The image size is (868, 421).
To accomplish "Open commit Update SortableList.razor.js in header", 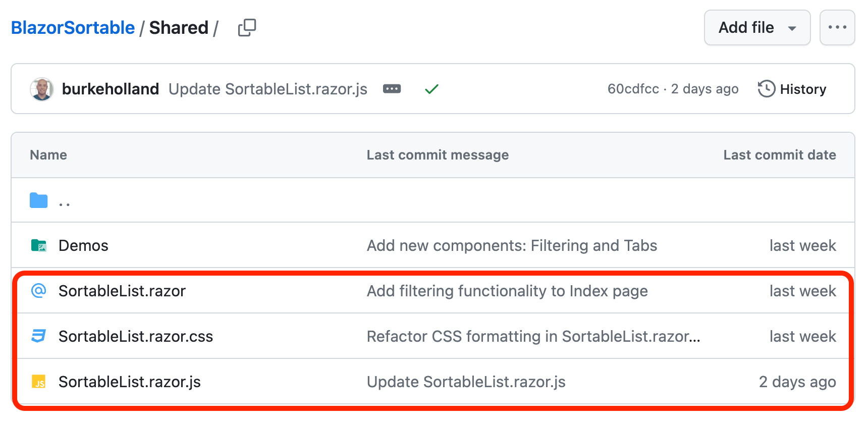I will 268,89.
